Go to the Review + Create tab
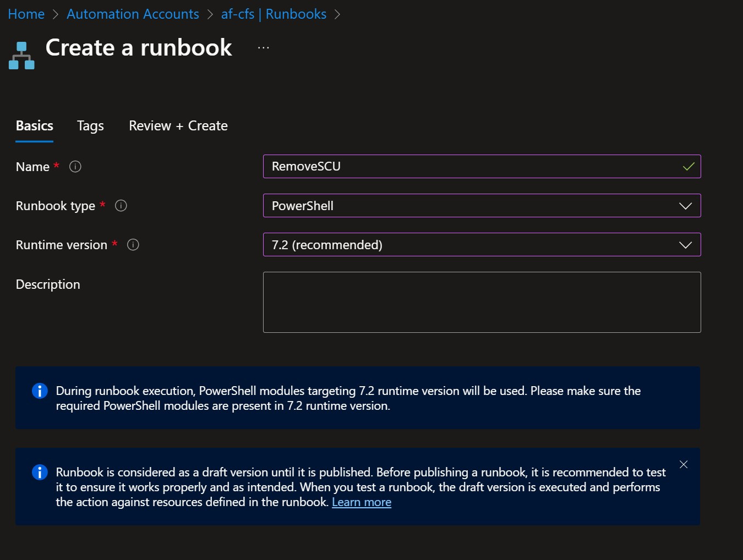 pos(178,126)
